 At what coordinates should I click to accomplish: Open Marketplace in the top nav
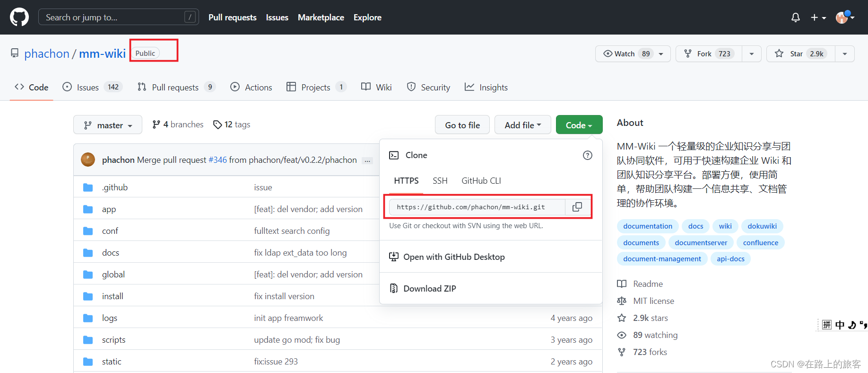pyautogui.click(x=321, y=18)
